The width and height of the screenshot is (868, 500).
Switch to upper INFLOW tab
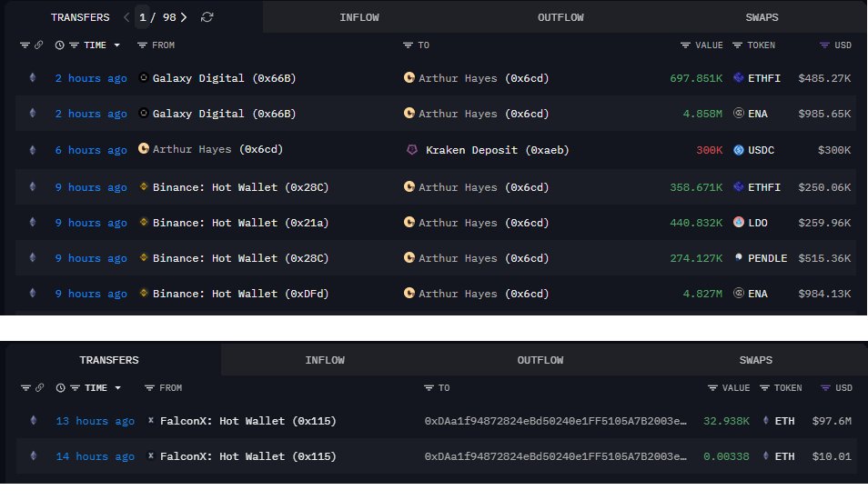(359, 17)
